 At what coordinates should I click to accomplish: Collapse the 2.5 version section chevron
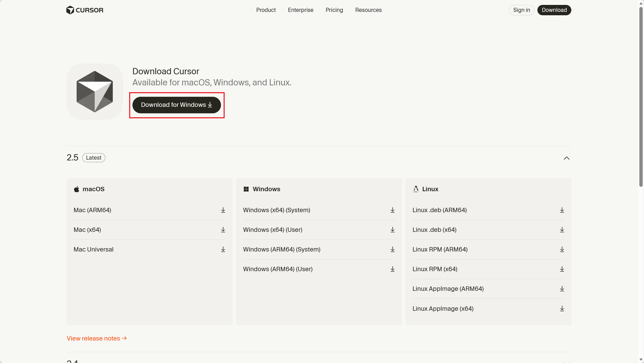click(x=566, y=158)
